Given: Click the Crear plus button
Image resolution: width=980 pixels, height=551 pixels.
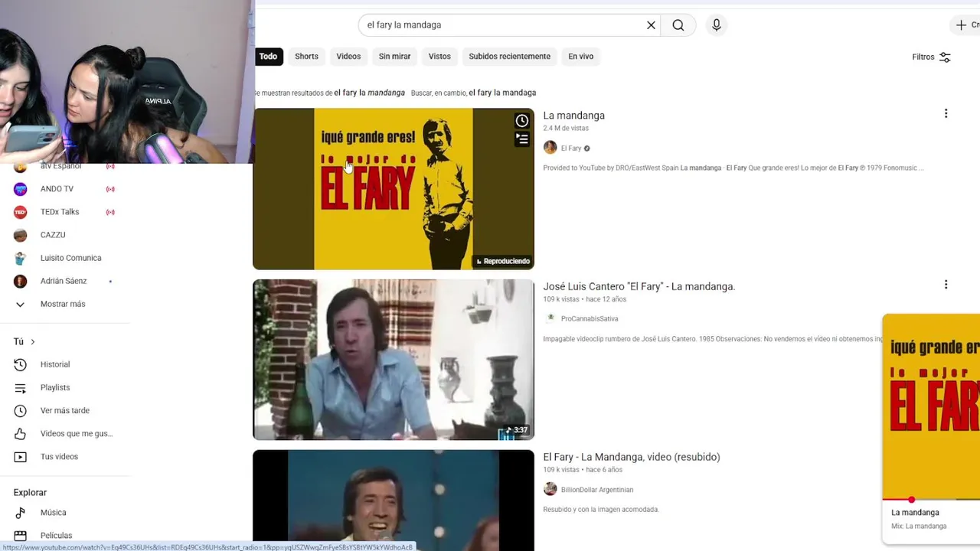Looking at the screenshot, I should [965, 25].
